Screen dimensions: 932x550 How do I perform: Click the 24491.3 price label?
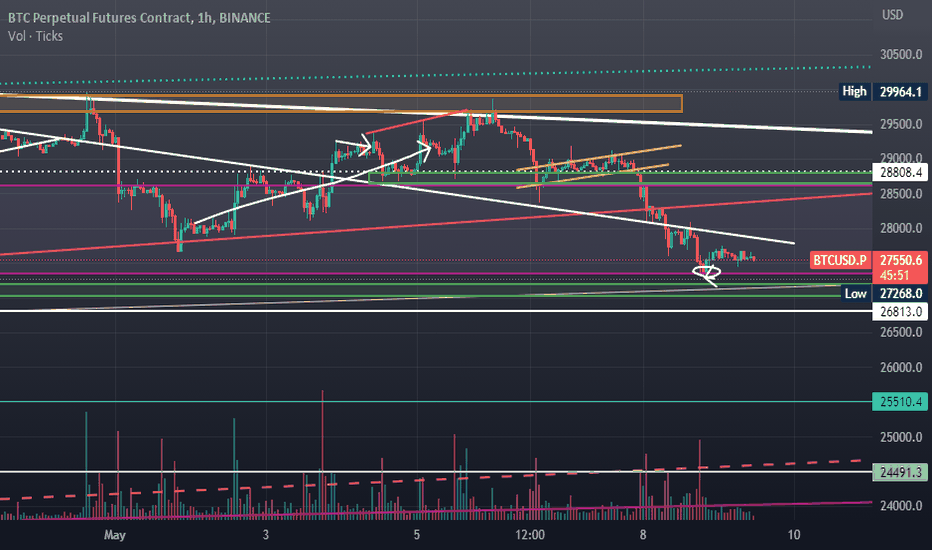click(900, 473)
